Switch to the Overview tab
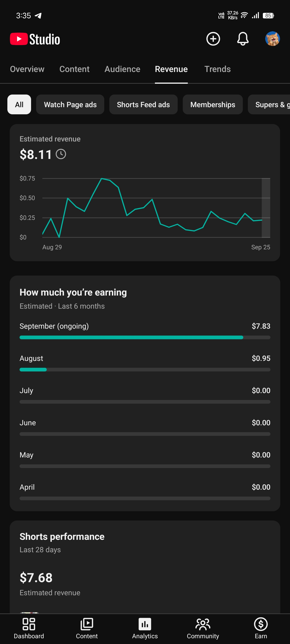 [x=27, y=69]
